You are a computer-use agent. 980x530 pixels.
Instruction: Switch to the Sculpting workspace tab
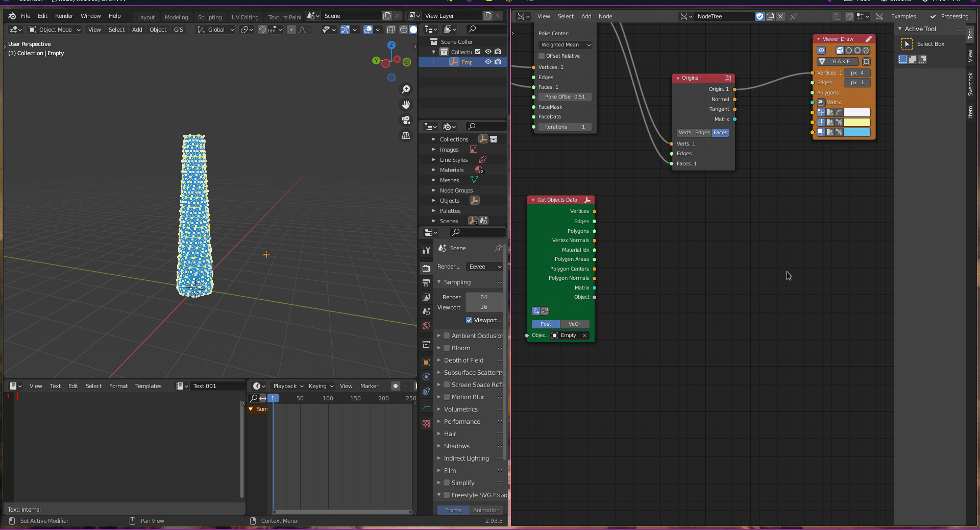point(210,17)
